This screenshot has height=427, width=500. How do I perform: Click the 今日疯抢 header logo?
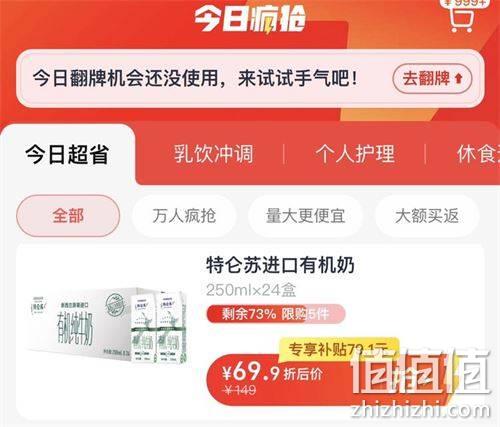point(250,19)
